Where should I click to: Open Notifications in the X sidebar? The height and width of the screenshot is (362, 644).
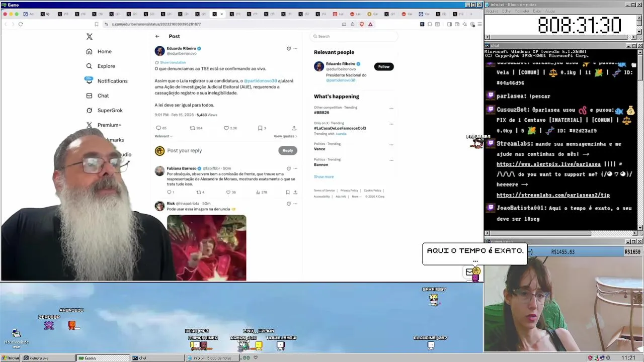tap(106, 81)
